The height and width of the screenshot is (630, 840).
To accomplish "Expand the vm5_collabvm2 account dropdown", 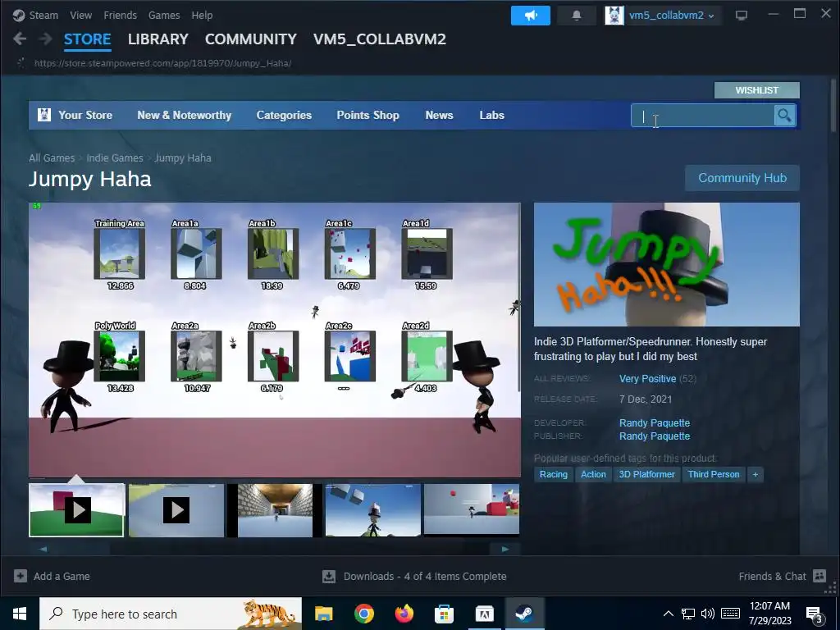I will pos(711,16).
